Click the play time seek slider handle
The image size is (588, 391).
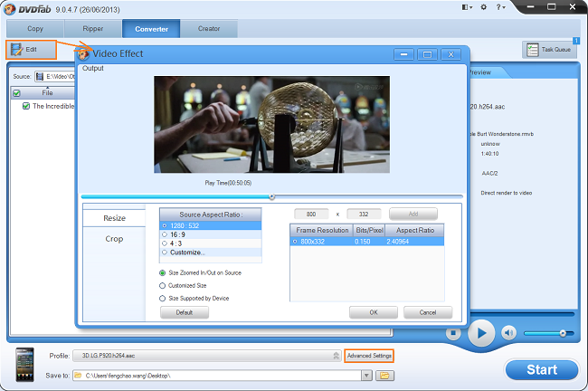pos(272,196)
